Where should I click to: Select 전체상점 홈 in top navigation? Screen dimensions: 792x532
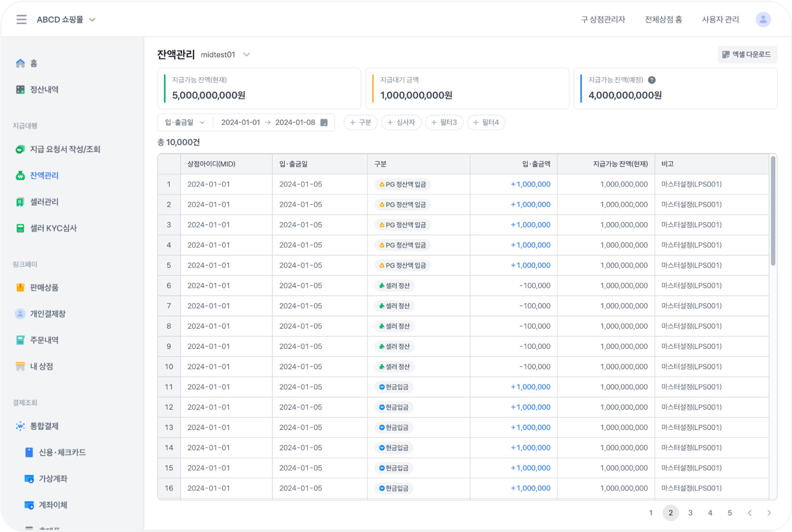663,19
